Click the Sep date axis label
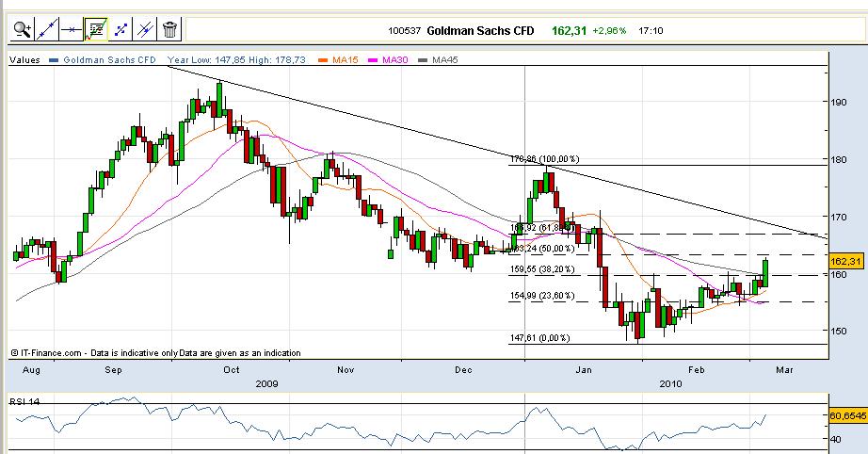This screenshot has height=454, width=868. [x=113, y=370]
